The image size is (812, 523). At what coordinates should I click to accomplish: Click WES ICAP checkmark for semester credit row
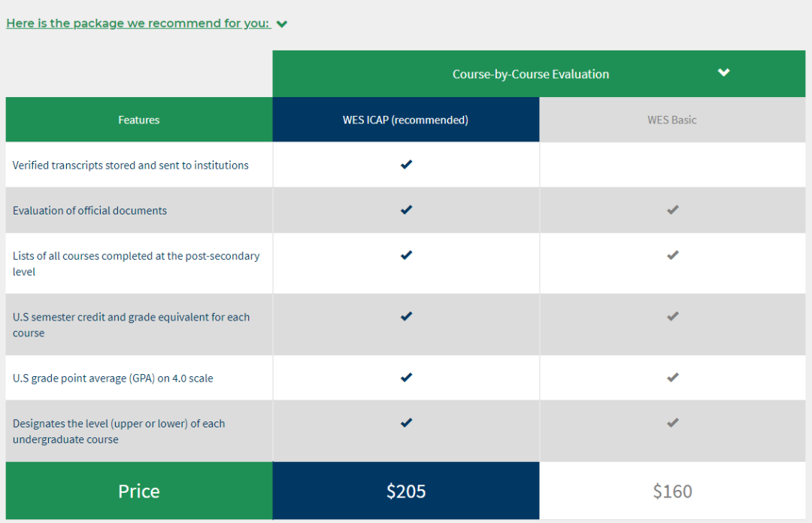pos(406,317)
